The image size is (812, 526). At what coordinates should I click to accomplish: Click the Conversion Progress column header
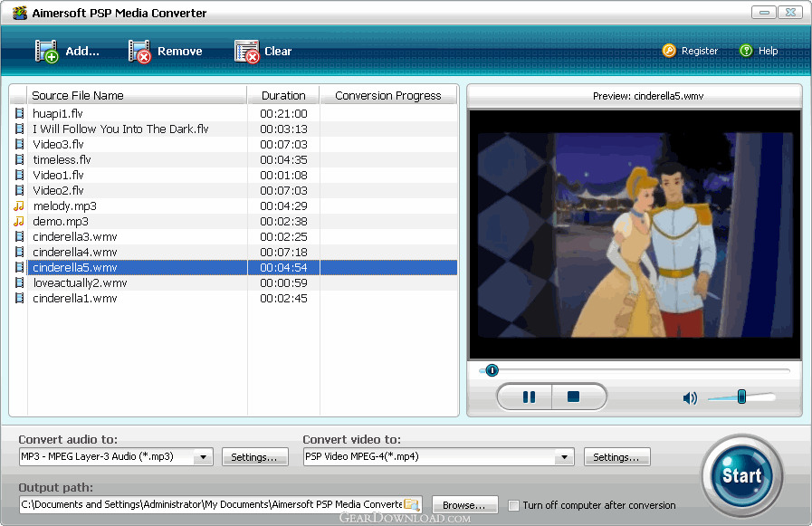(388, 96)
